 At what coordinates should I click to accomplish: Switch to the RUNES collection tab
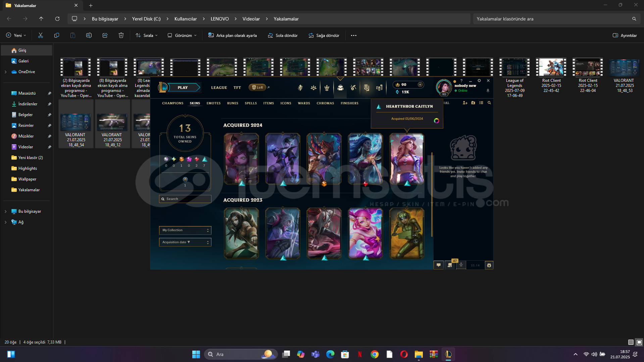(233, 103)
